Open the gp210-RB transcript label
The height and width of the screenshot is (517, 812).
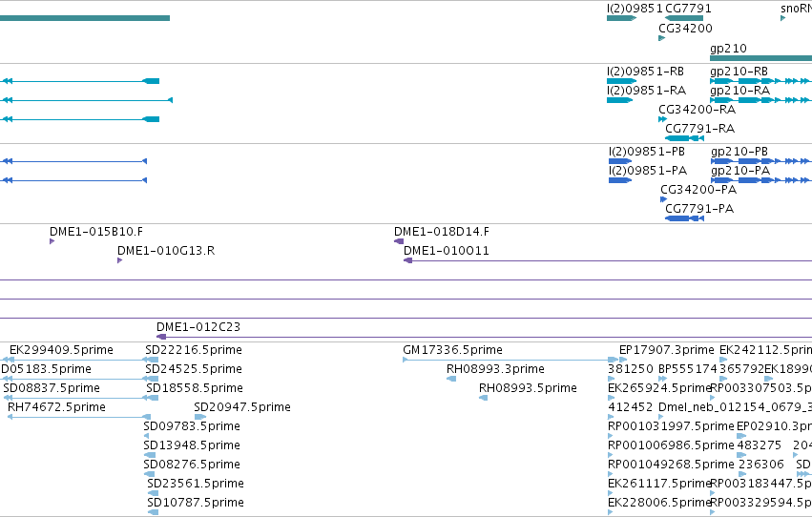pos(739,72)
